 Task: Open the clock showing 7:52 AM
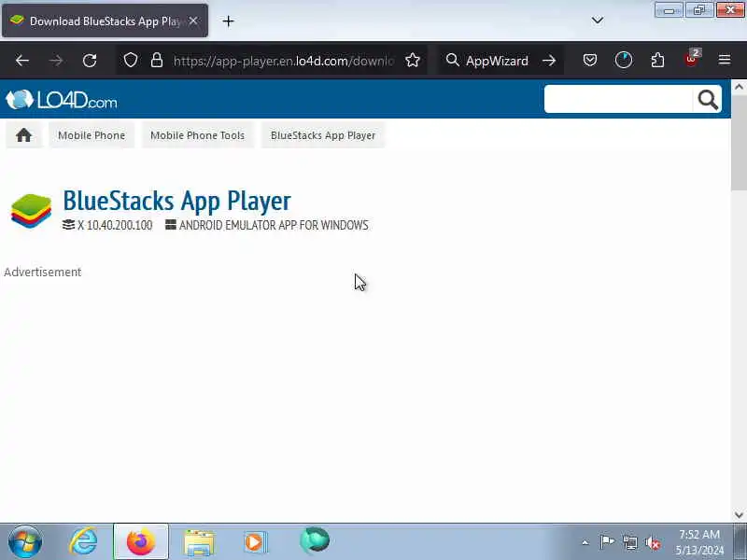coord(699,542)
